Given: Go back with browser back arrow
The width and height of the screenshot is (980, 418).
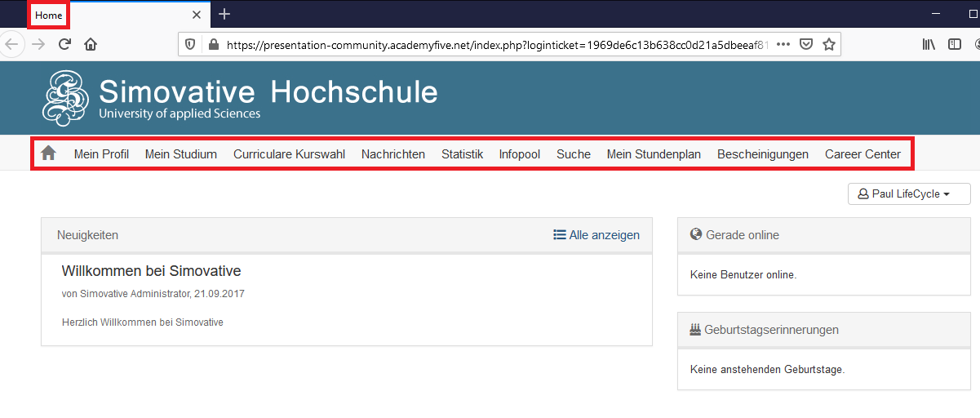Looking at the screenshot, I should (11, 44).
